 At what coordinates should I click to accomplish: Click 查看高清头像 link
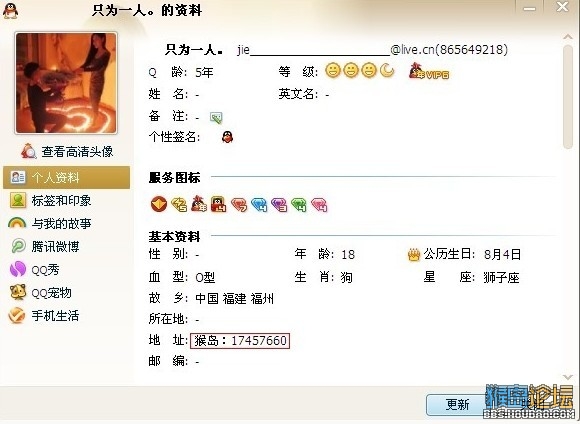(67, 151)
